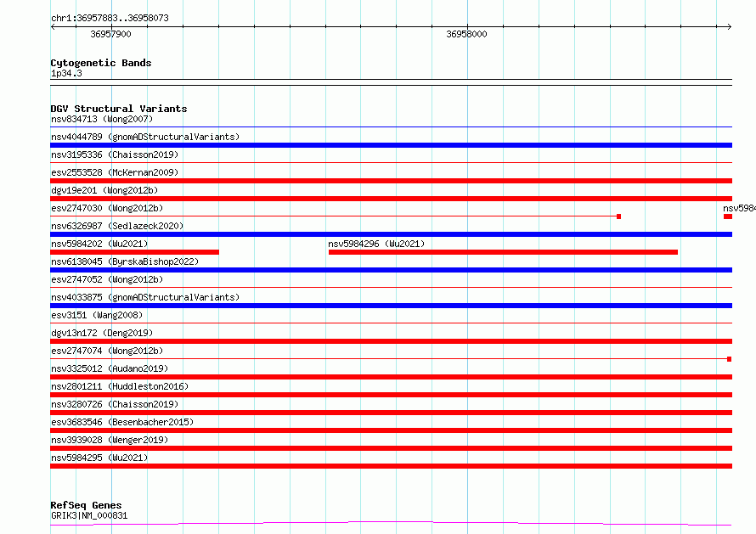Click the esv2747074 (Wong2012b) label
The image size is (756, 534).
point(107,351)
